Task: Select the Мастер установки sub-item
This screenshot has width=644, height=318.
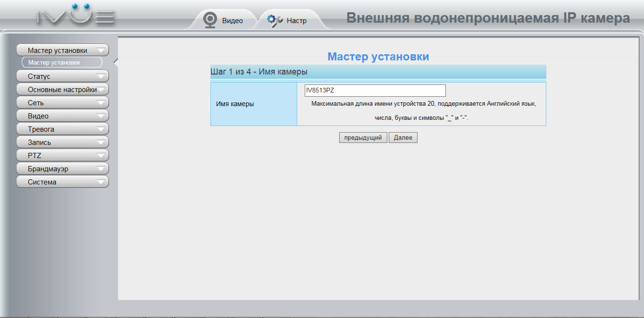Action: point(62,62)
